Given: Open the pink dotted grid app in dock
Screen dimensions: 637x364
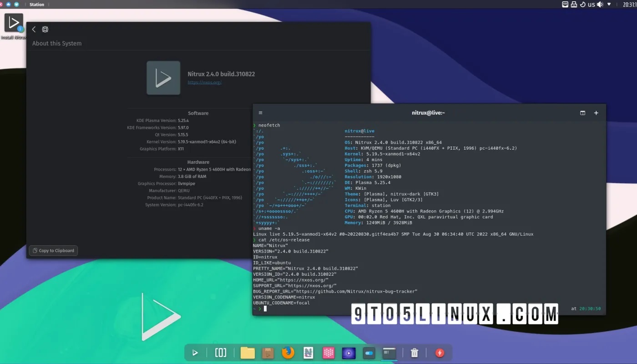Looking at the screenshot, I should 329,353.
